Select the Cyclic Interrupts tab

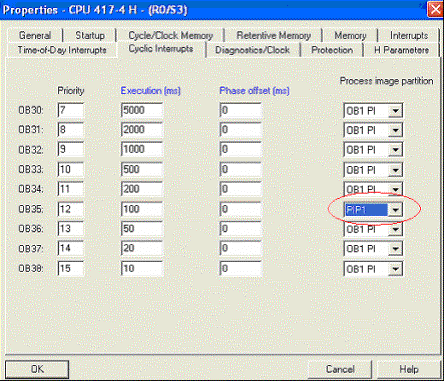pyautogui.click(x=161, y=49)
